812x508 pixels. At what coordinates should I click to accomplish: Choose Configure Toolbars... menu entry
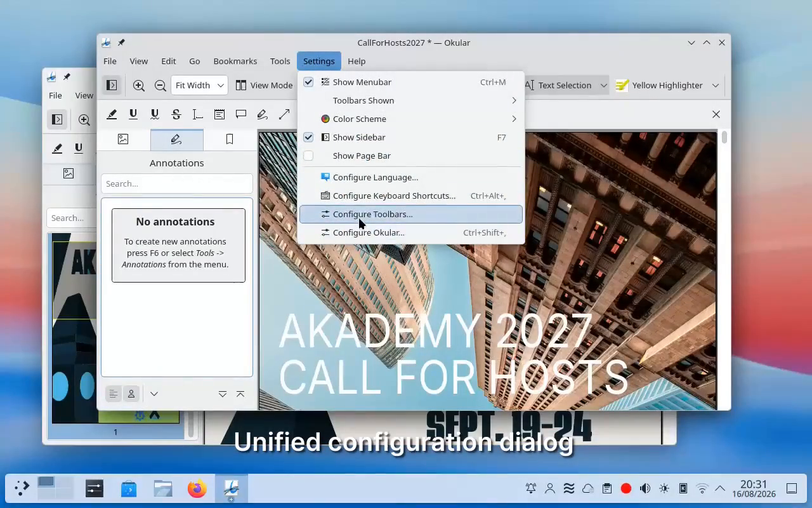[411, 214]
